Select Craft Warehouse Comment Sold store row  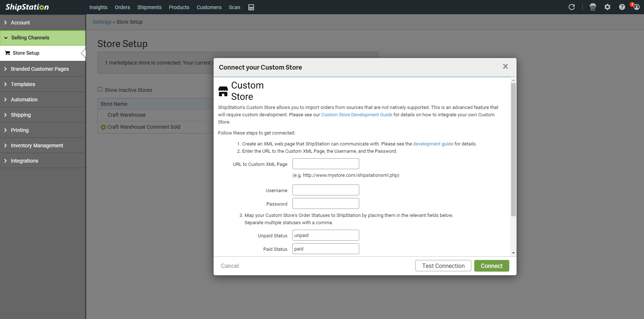[156, 127]
